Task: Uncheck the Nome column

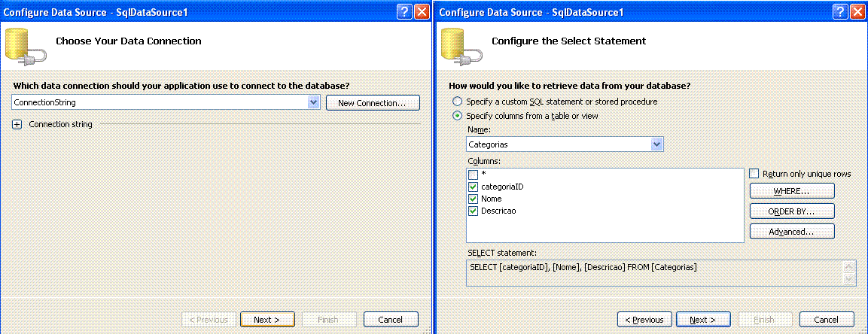Action: pos(473,199)
